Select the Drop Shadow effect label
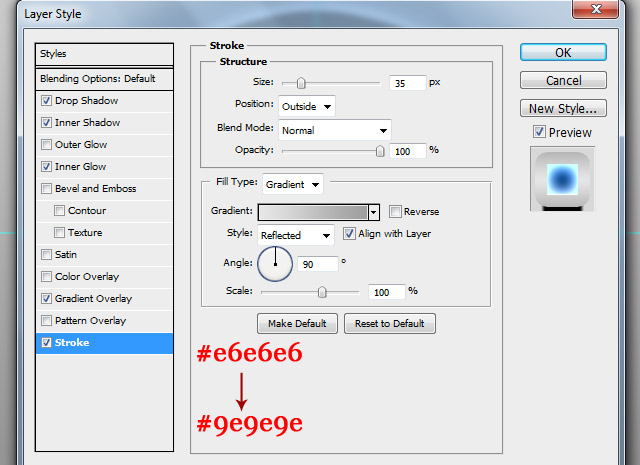 pos(87,100)
